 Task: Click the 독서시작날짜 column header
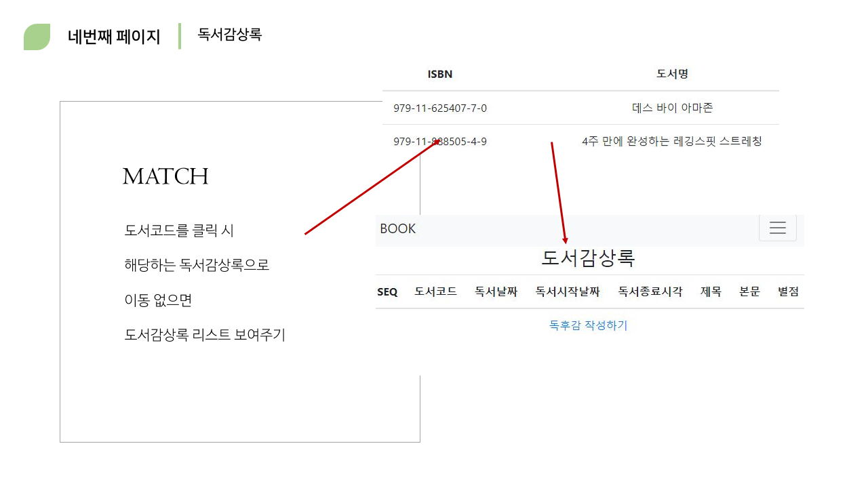(x=568, y=292)
